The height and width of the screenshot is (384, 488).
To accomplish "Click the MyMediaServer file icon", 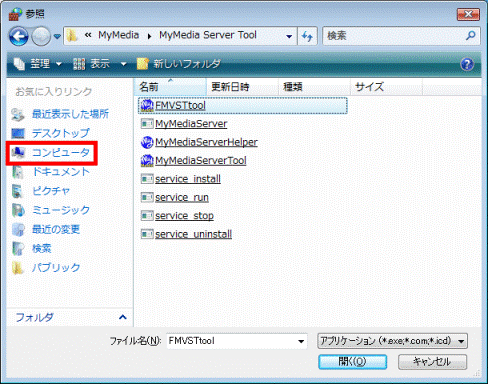I will pyautogui.click(x=147, y=124).
